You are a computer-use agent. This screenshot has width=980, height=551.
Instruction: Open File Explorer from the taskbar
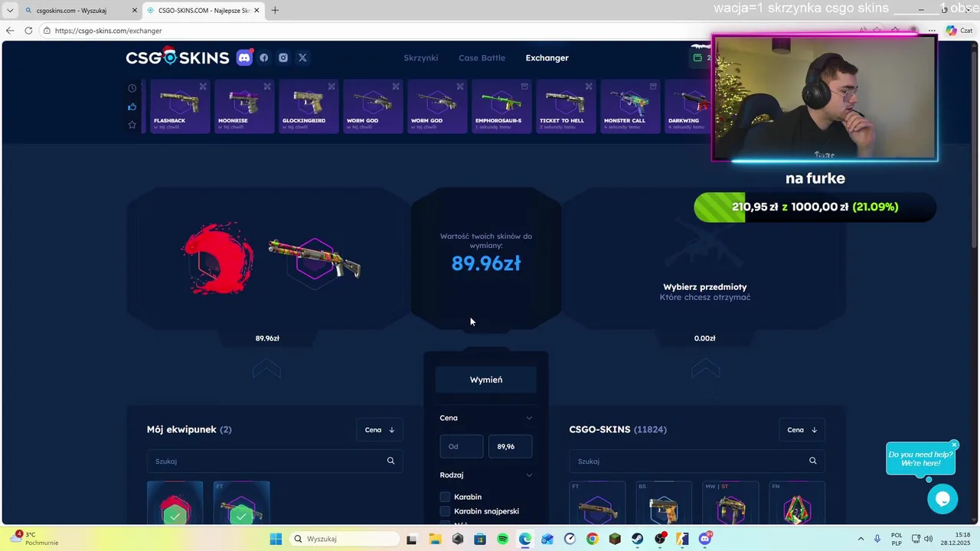click(x=435, y=539)
